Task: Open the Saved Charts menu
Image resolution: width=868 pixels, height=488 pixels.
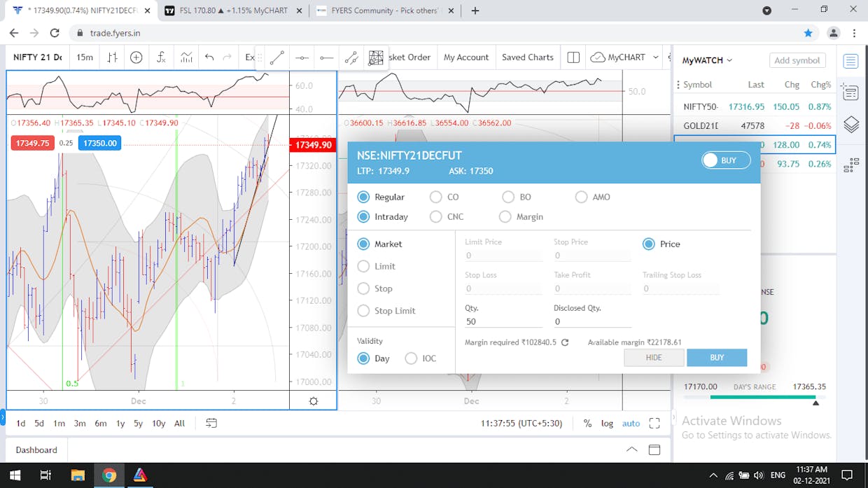Action: pyautogui.click(x=528, y=57)
